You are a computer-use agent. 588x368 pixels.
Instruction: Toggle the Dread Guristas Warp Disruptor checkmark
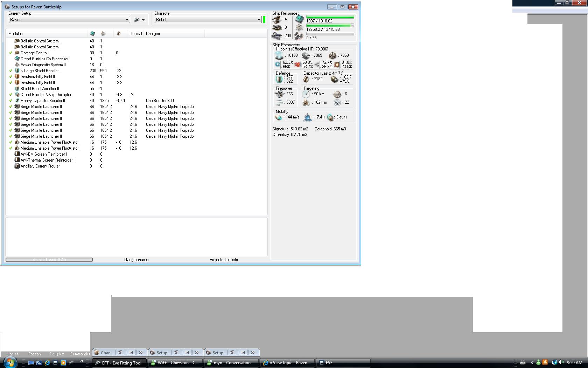click(10, 95)
